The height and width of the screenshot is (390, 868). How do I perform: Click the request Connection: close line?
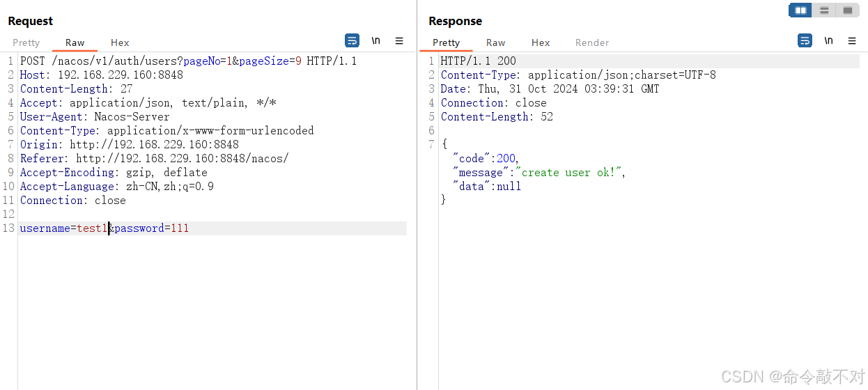[x=72, y=201]
